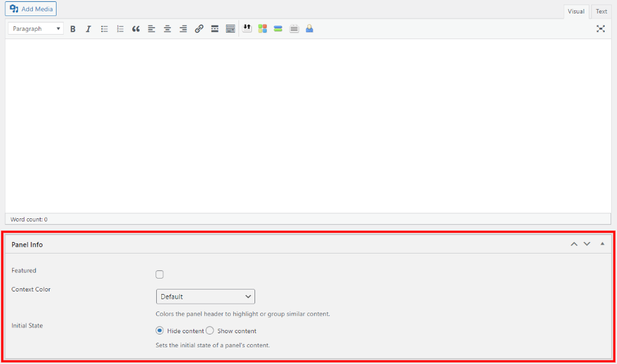617x364 pixels.
Task: Insert a bulleted list
Action: pyautogui.click(x=104, y=29)
